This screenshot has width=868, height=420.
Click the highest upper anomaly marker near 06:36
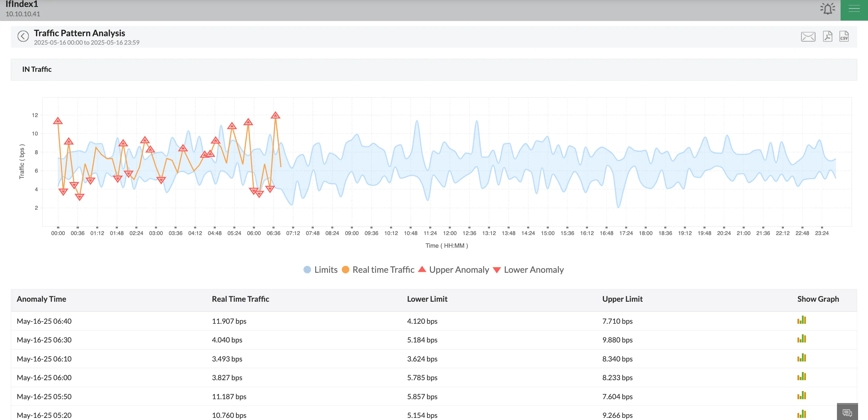(275, 116)
